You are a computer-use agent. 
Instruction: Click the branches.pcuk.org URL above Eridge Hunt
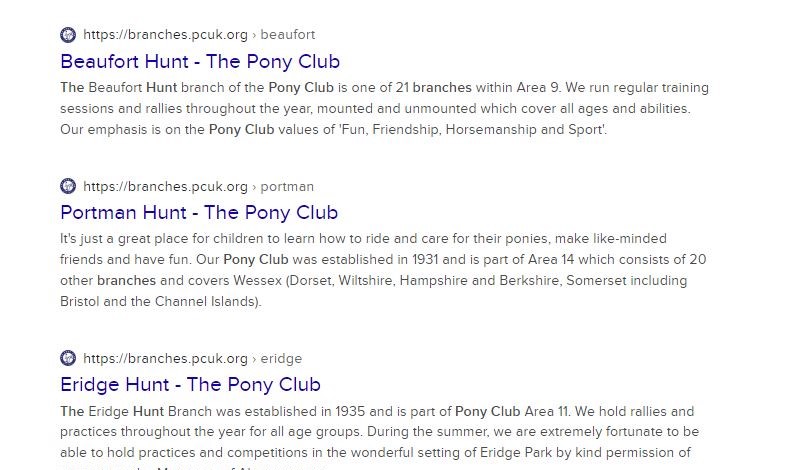pos(165,358)
